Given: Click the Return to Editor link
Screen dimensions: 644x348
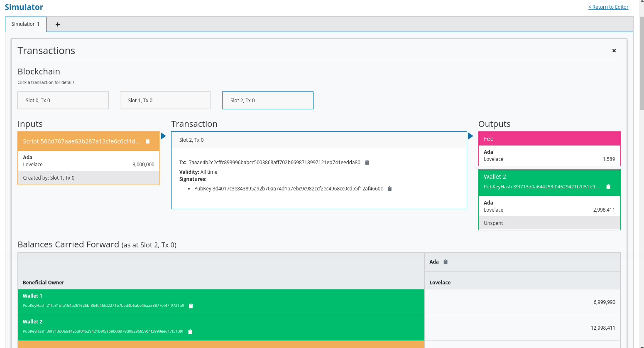Looking at the screenshot, I should [x=608, y=7].
